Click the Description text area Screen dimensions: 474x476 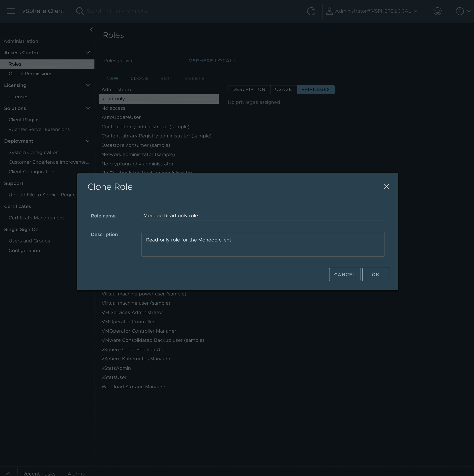pos(263,244)
